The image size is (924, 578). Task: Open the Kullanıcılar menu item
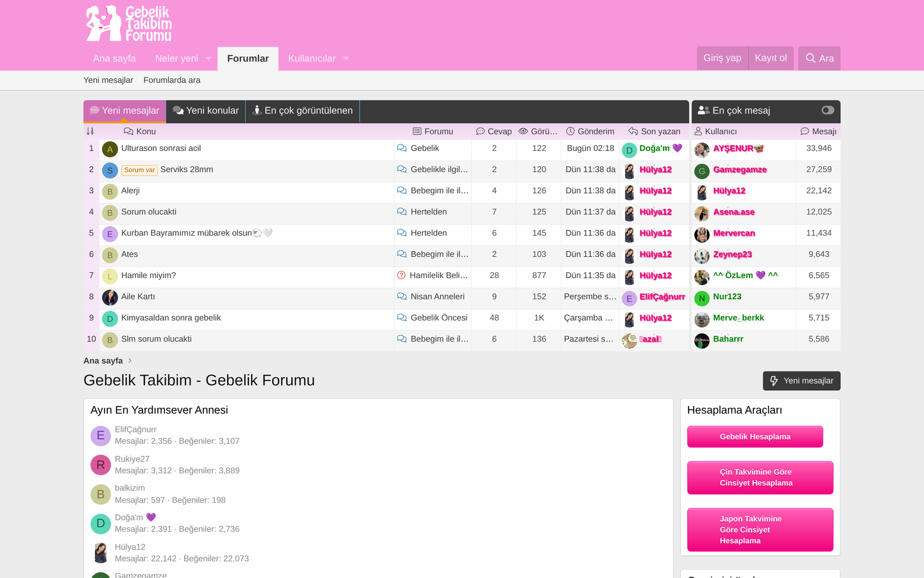[312, 58]
